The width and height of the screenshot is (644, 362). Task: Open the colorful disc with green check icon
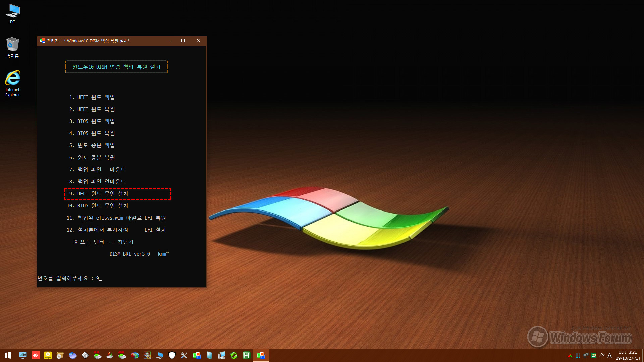pos(135,355)
